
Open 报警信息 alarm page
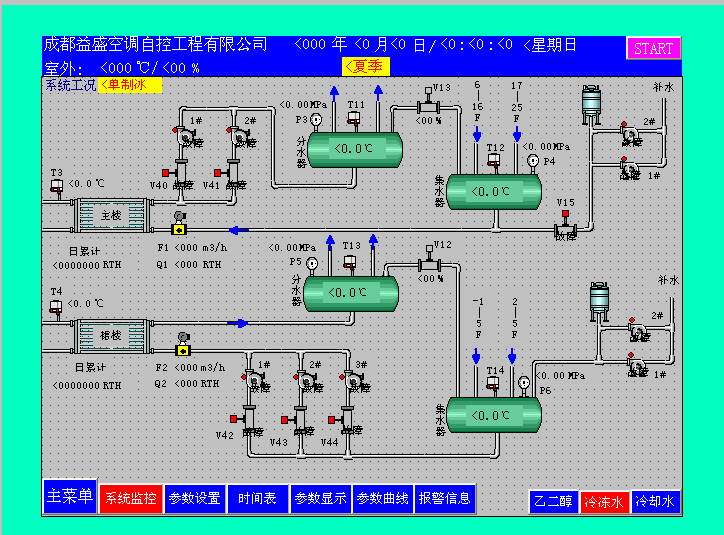click(445, 499)
